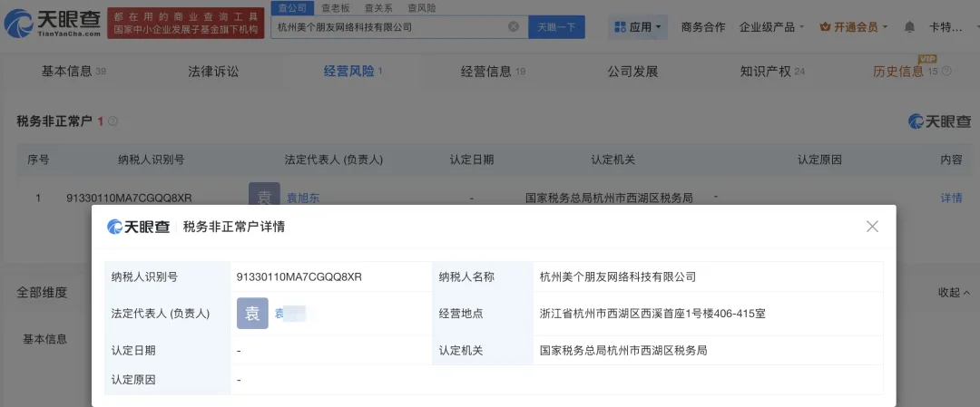980x407 pixels.
Task: Switch to the 查老板 search tab
Action: [x=336, y=8]
